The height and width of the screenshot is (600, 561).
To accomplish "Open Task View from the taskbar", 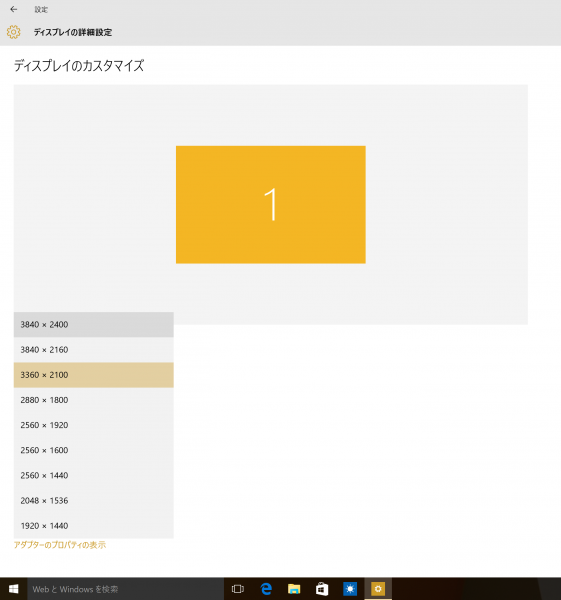I will tap(238, 589).
